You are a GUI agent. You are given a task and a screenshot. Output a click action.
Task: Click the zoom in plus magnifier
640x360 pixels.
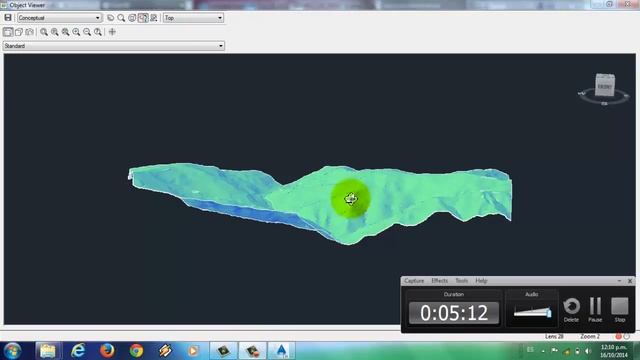coord(76,32)
